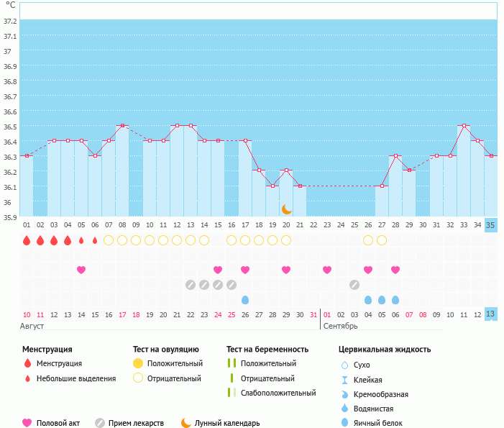
Task: Click the 'Клейкая' cervical fluid legend icon
Action: tap(344, 380)
